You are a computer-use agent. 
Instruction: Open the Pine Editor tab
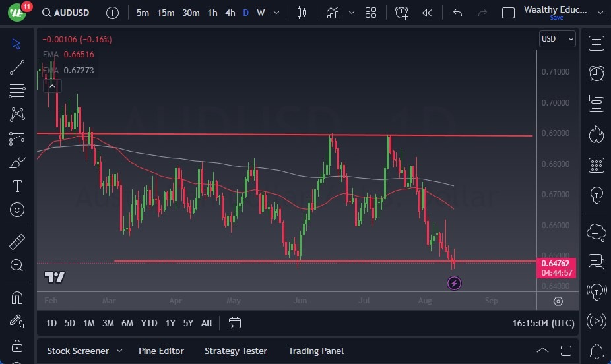161,351
